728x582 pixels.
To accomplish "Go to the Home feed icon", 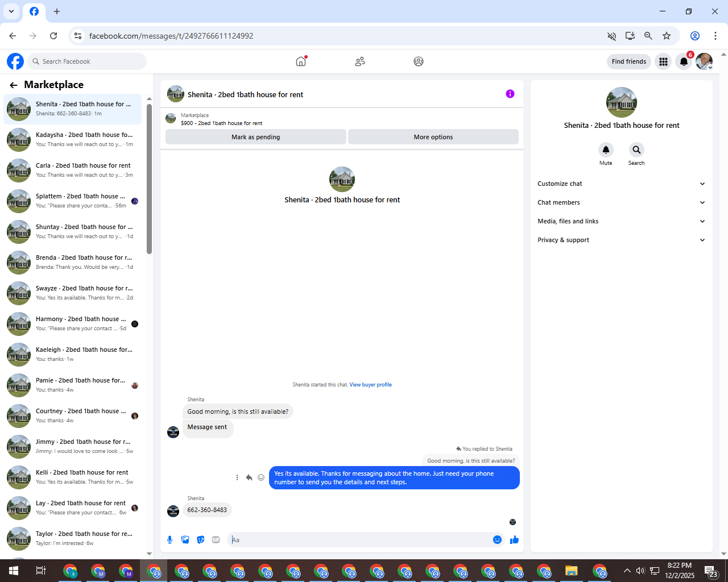I will [x=301, y=61].
